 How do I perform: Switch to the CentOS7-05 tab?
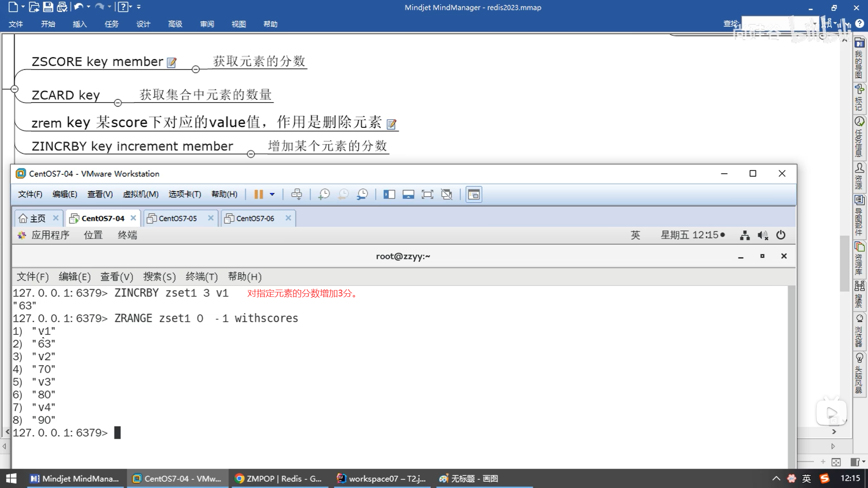(x=177, y=218)
